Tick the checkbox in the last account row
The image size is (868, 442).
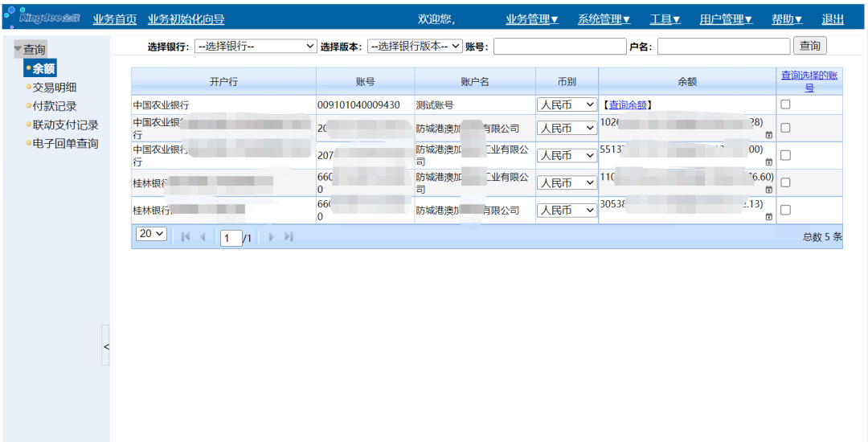[785, 210]
